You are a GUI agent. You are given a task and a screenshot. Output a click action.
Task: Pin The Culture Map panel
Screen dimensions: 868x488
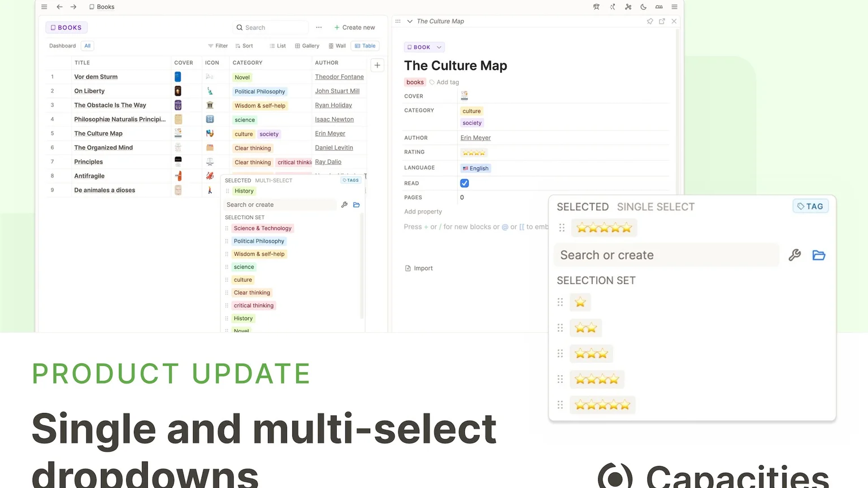click(650, 21)
